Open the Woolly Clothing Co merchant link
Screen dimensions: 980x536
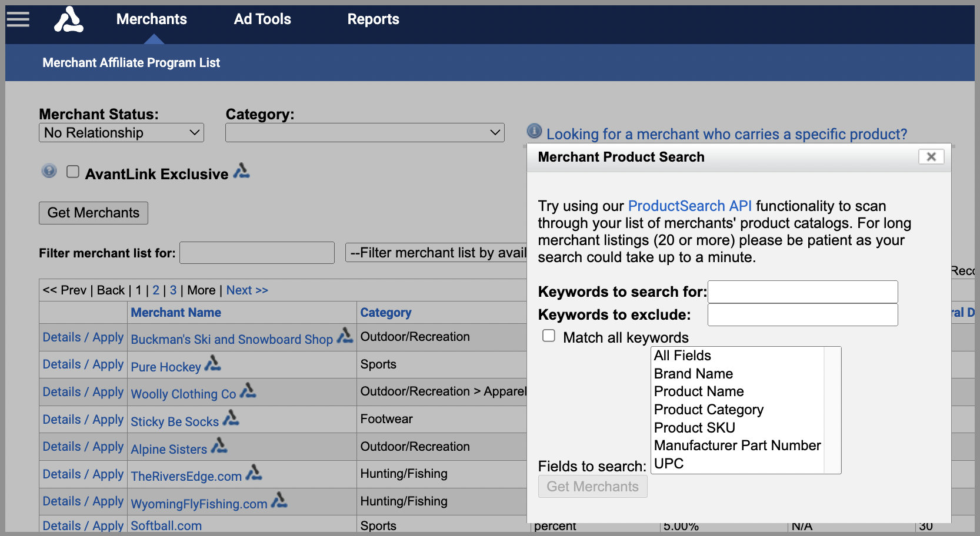184,394
